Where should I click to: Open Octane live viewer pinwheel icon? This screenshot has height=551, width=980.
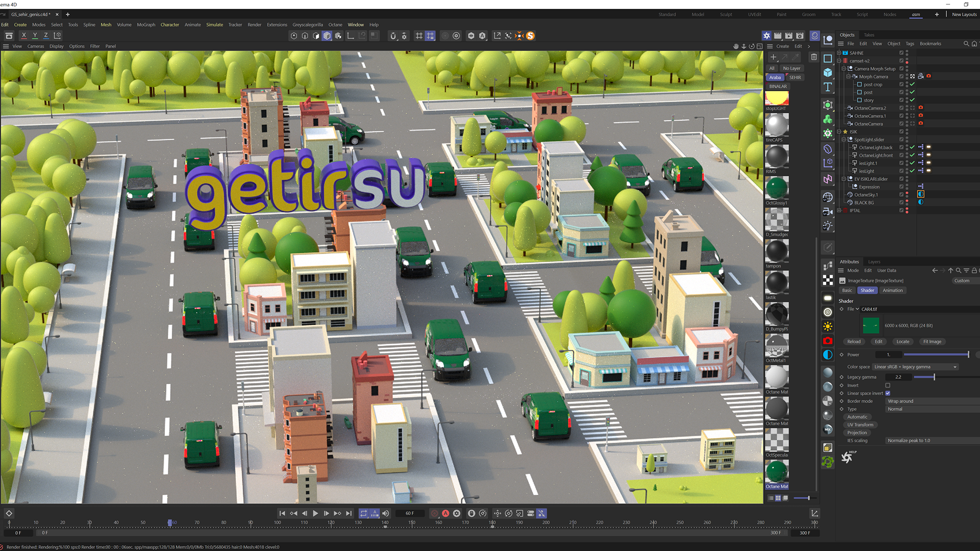(766, 36)
